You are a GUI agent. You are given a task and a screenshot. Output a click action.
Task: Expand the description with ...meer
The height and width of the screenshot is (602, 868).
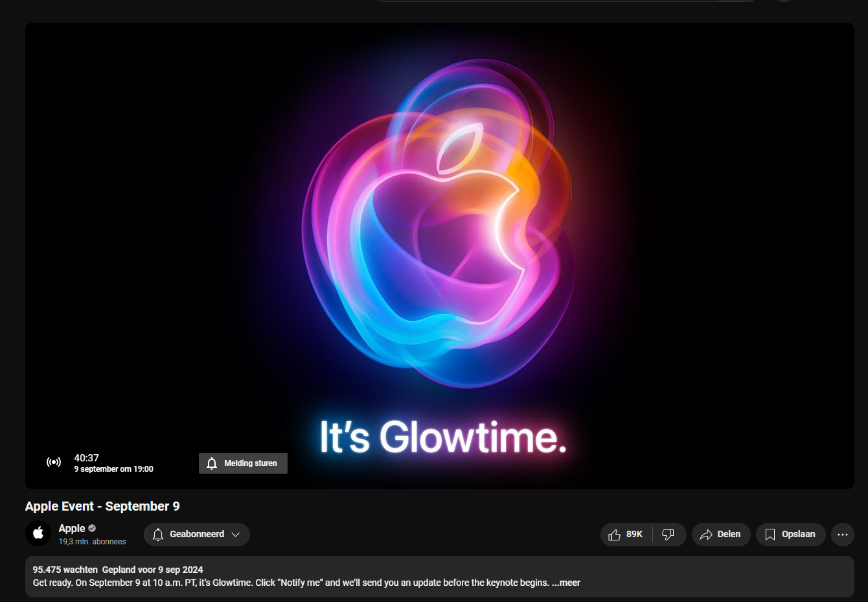[566, 583]
